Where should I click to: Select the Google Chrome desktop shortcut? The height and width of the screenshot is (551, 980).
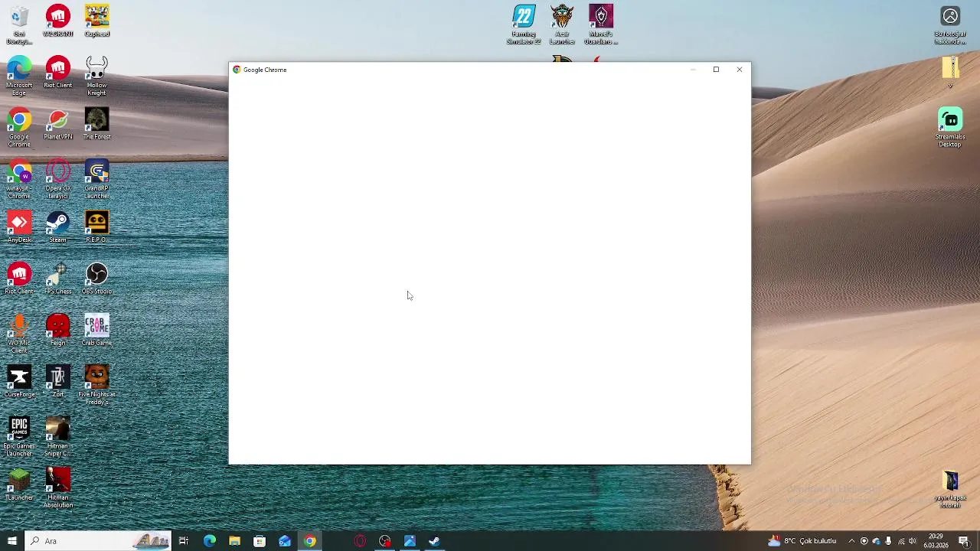[19, 128]
